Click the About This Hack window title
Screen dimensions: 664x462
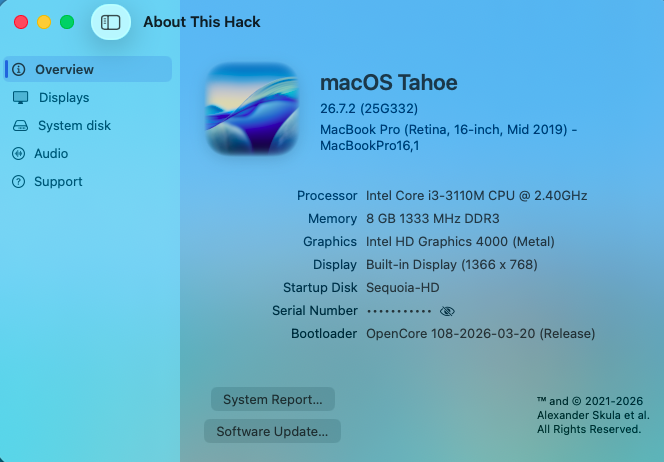(202, 22)
